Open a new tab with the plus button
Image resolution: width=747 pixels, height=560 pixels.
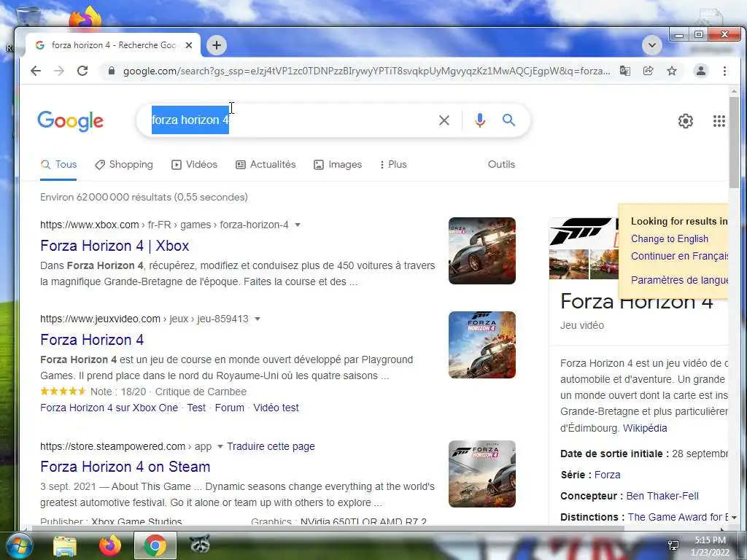[217, 45]
